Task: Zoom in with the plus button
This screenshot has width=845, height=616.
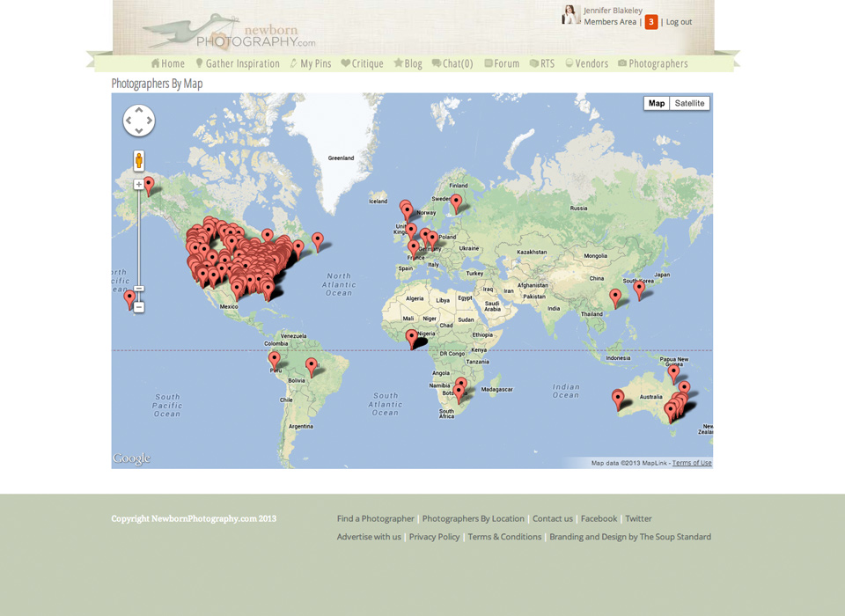Action: (x=138, y=184)
